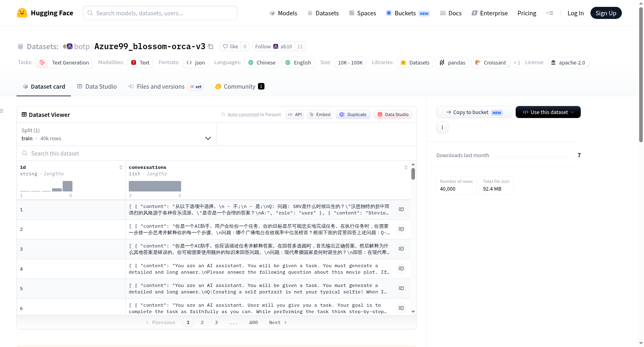
Task: Click the table vertical scrollbar thumb
Action: coord(413,174)
